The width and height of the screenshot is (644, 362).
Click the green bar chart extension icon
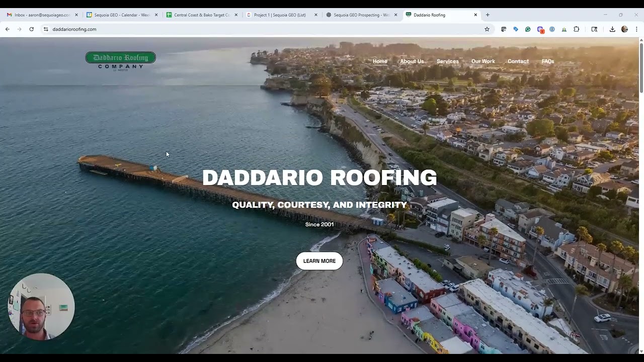[564, 29]
